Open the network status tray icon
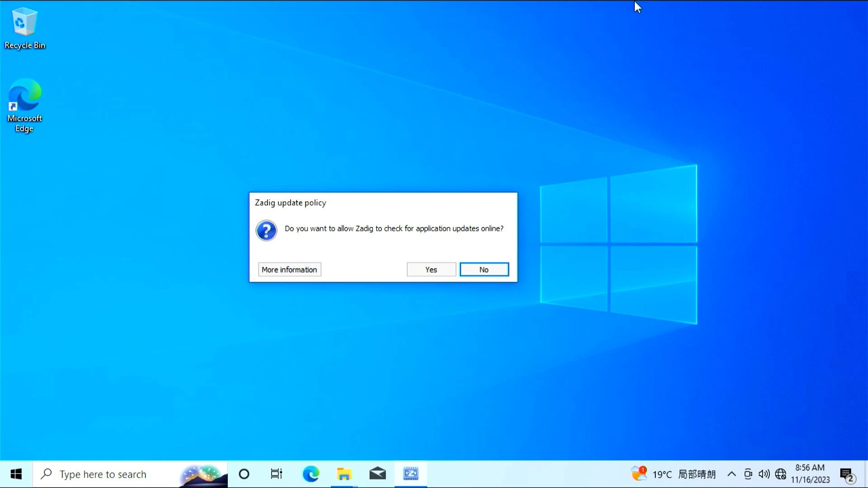This screenshot has width=868, height=488. (x=781, y=474)
